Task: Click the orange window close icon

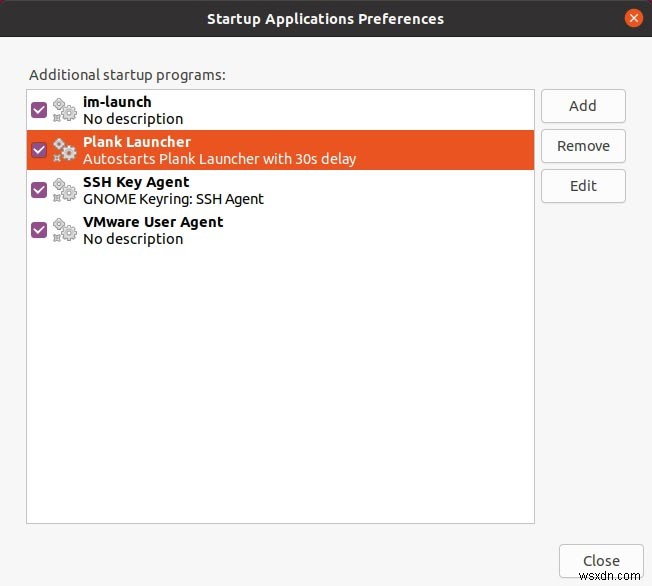Action: (x=634, y=18)
